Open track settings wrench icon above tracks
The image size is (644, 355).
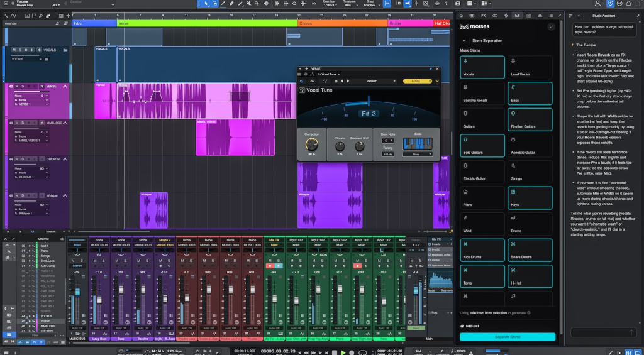pyautogui.click(x=5, y=16)
